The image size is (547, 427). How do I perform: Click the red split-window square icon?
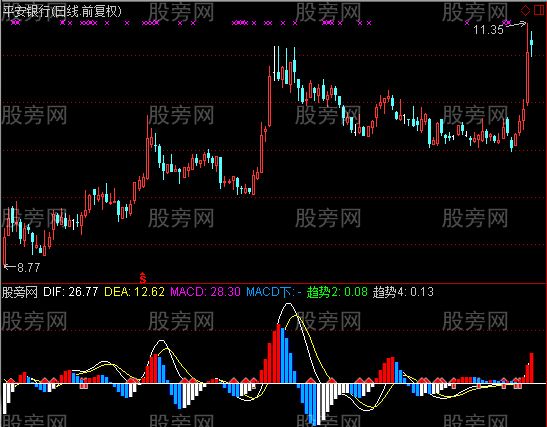click(x=539, y=10)
